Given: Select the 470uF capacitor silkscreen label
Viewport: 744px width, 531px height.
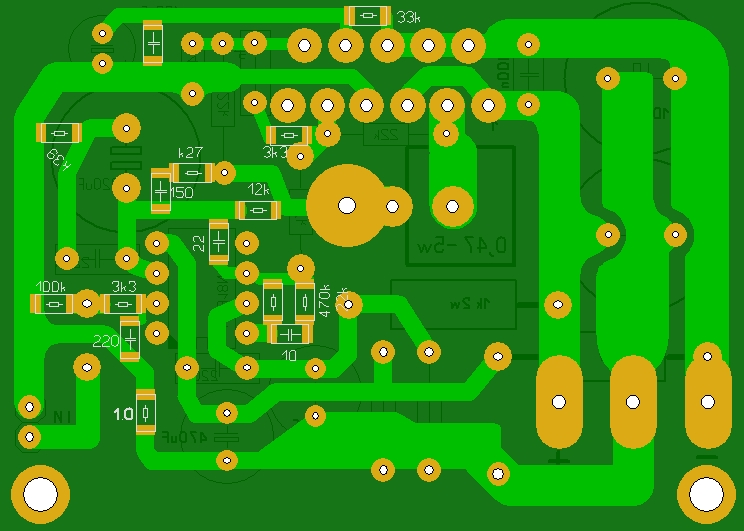Looking at the screenshot, I should click(x=185, y=437).
